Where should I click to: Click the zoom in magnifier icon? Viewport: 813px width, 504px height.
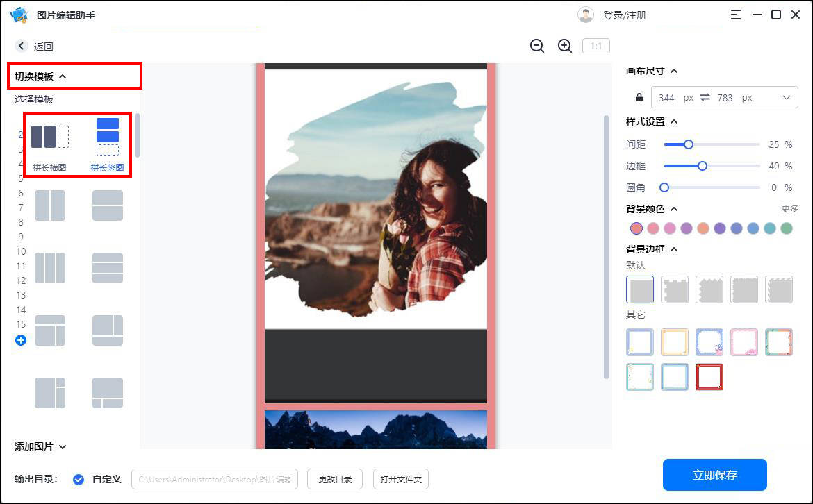[x=564, y=46]
